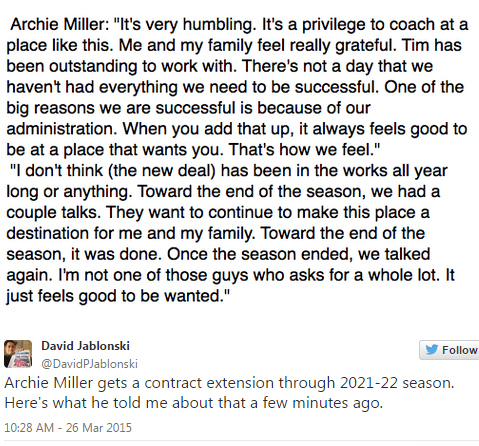Open the @DavidPJablonski handle
The image size is (479, 446).
click(x=89, y=364)
